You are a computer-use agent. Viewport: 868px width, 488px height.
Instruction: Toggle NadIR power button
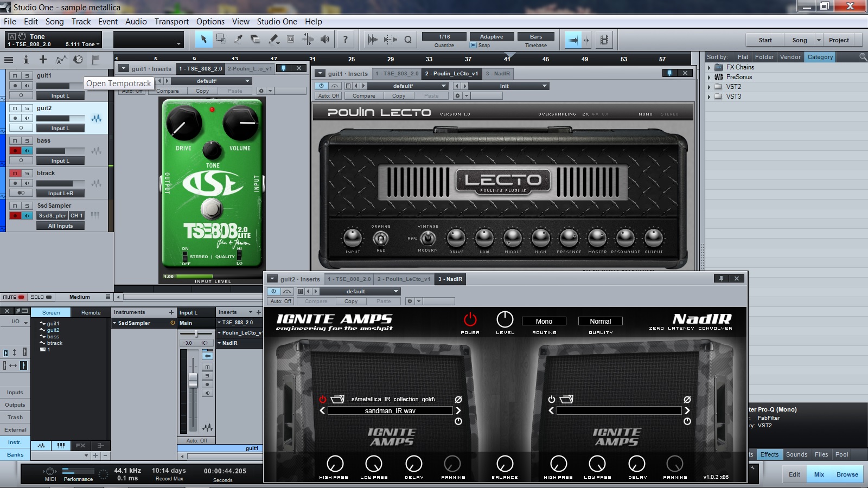coord(470,319)
